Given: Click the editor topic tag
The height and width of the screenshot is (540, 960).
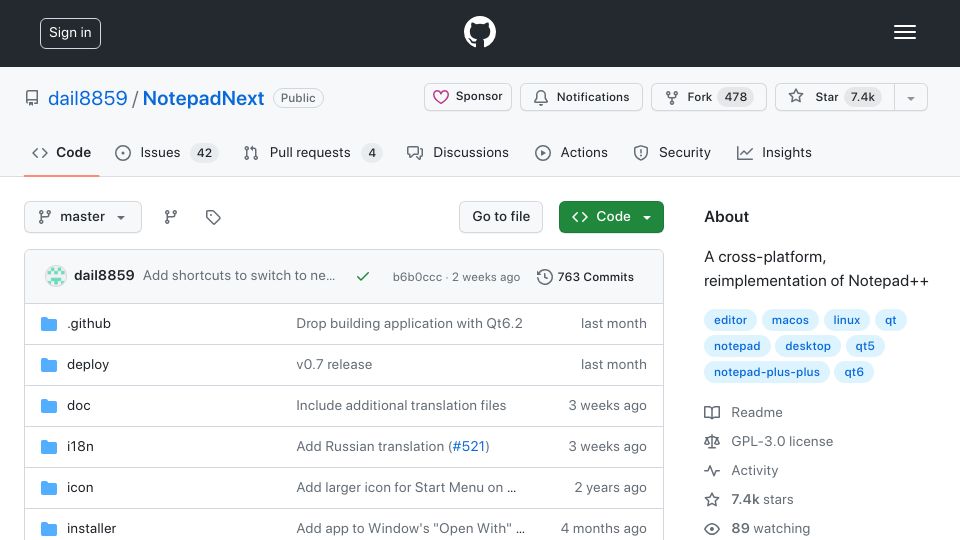Looking at the screenshot, I should [x=730, y=320].
